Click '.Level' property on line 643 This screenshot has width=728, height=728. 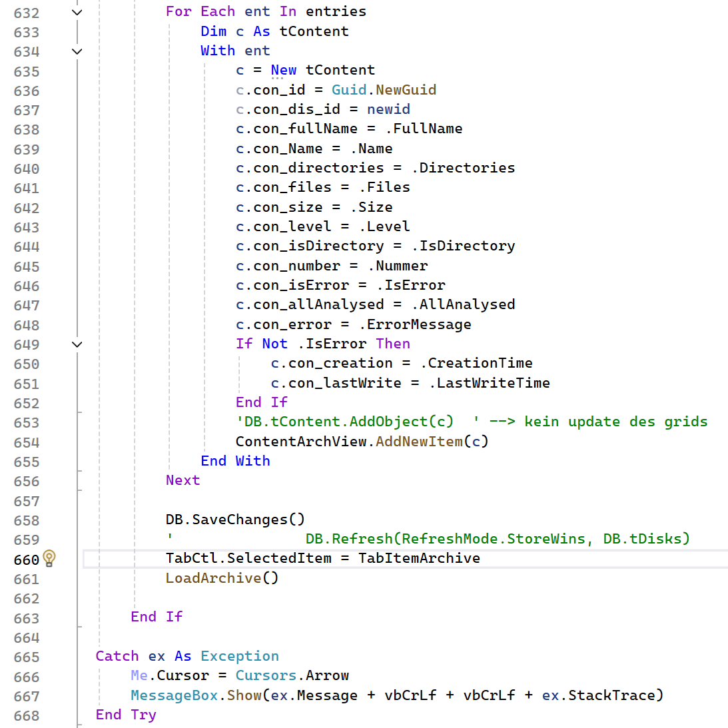384,226
